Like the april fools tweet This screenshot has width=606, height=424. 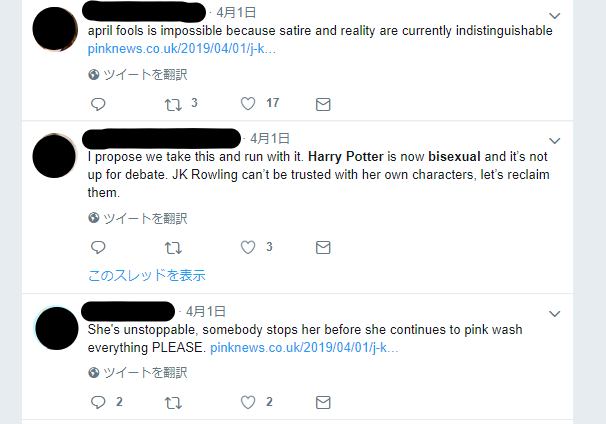click(248, 103)
